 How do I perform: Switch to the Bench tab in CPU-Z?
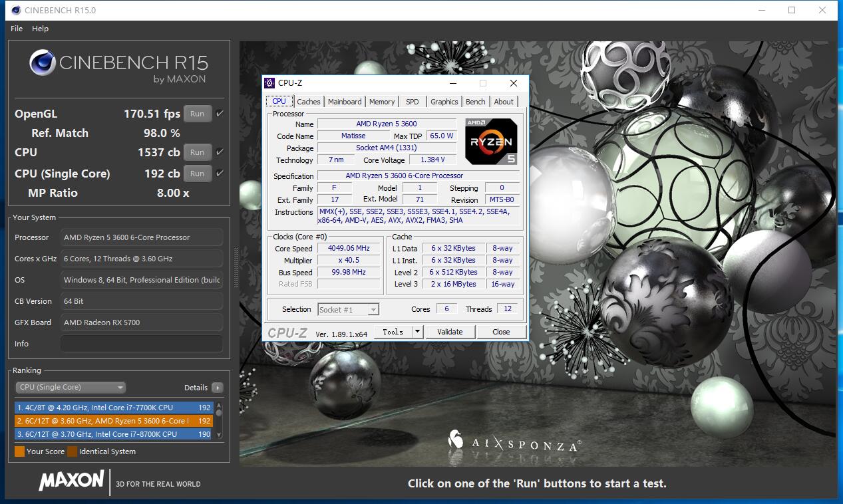[x=475, y=102]
